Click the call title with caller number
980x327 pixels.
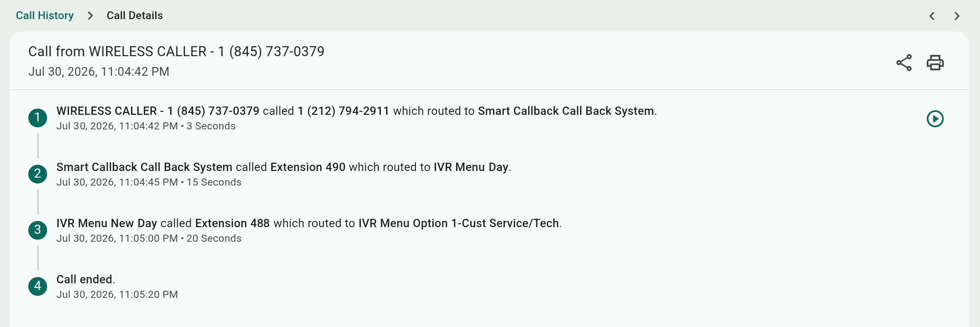176,52
